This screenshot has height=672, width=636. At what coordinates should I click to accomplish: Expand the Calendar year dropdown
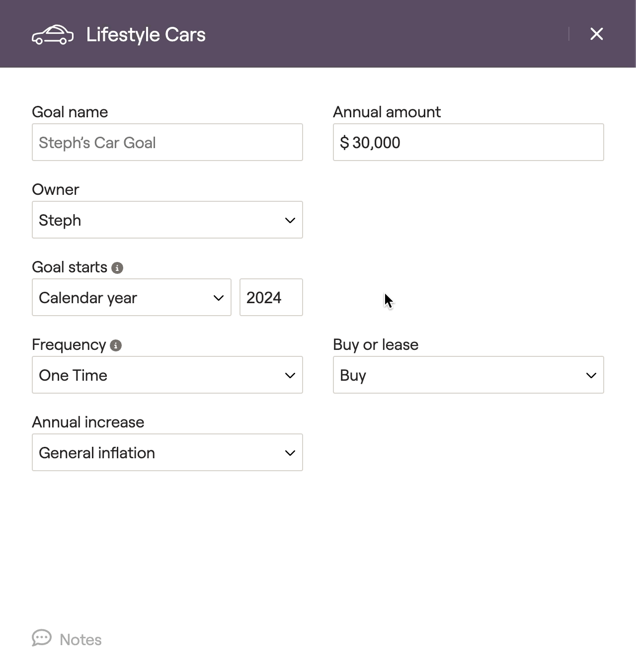click(x=132, y=297)
